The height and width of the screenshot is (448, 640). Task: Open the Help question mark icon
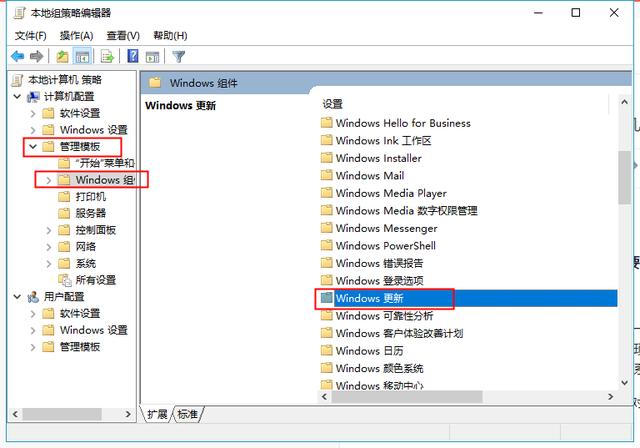[133, 56]
